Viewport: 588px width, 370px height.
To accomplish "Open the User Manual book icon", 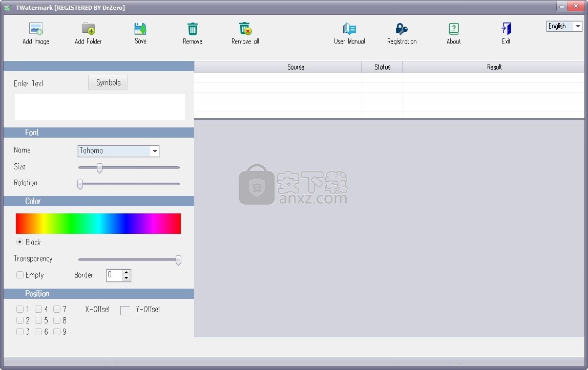I will click(349, 29).
